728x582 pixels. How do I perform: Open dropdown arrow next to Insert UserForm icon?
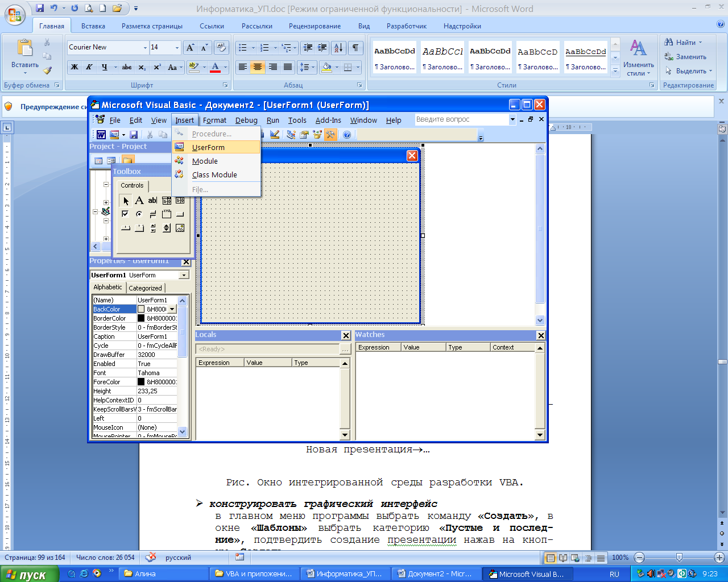pyautogui.click(x=123, y=135)
